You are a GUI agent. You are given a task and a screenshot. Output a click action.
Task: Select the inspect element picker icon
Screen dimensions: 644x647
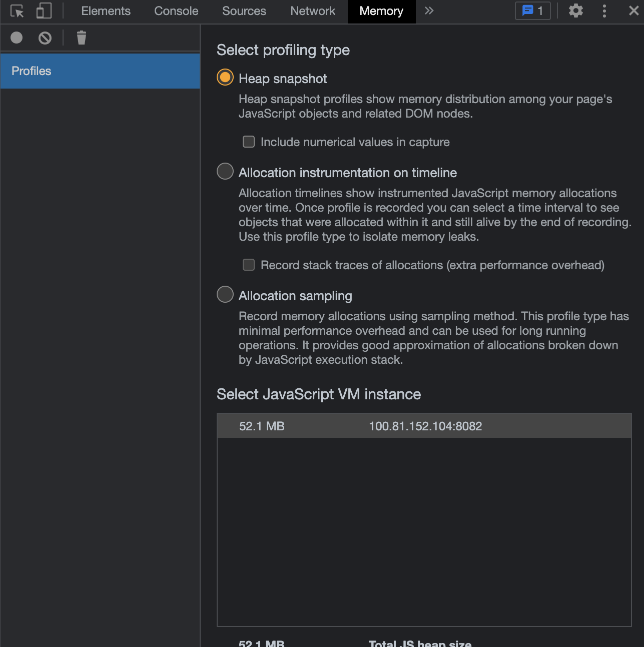(17, 11)
